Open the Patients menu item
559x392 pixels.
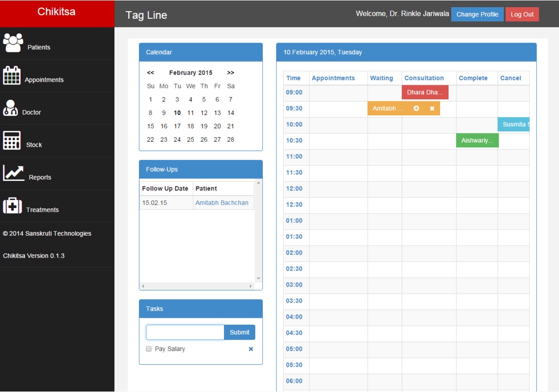[x=57, y=44]
